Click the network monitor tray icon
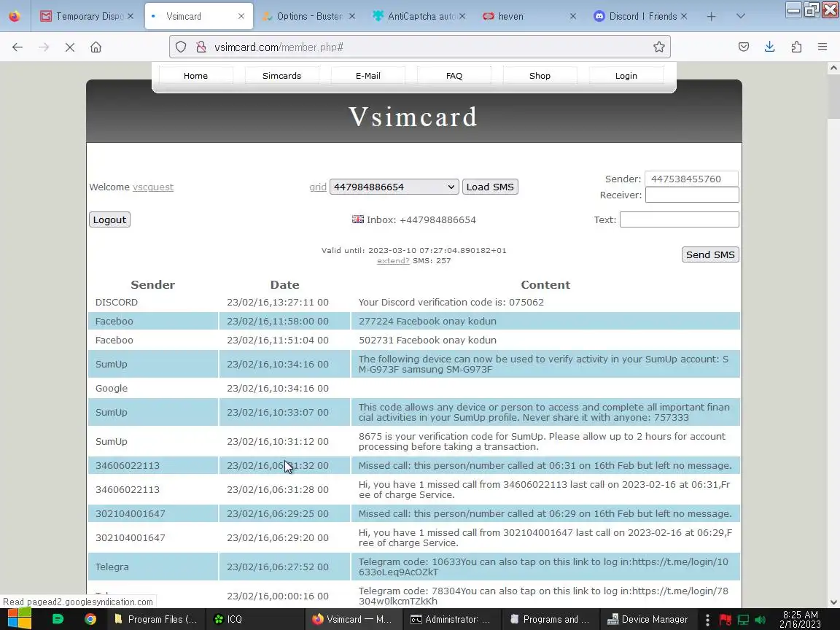The height and width of the screenshot is (630, 840). click(x=743, y=620)
